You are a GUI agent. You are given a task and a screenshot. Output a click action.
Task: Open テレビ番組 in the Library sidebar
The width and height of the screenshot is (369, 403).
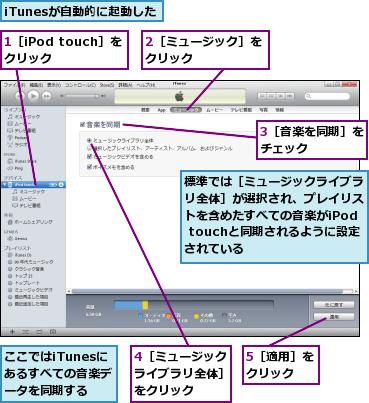[22, 131]
